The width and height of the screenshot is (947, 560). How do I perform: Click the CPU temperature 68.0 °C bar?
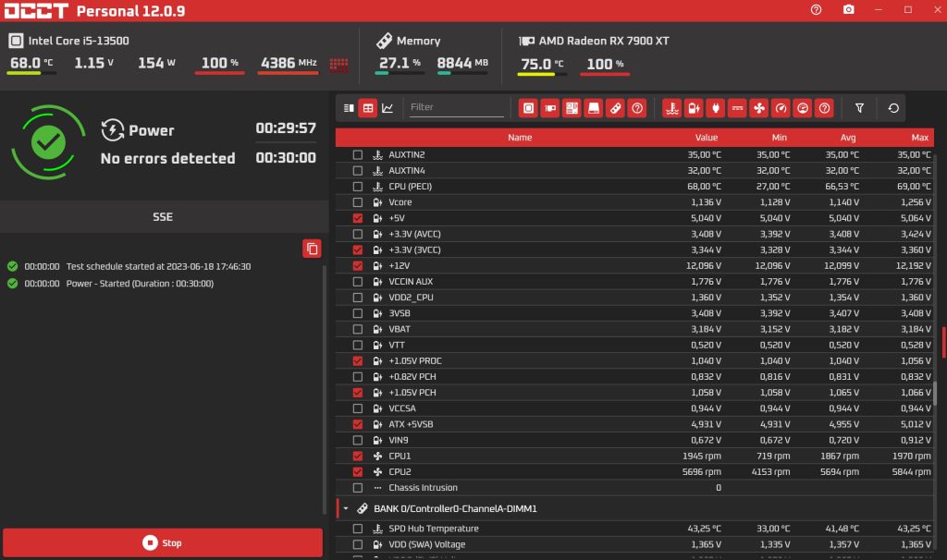tap(31, 73)
